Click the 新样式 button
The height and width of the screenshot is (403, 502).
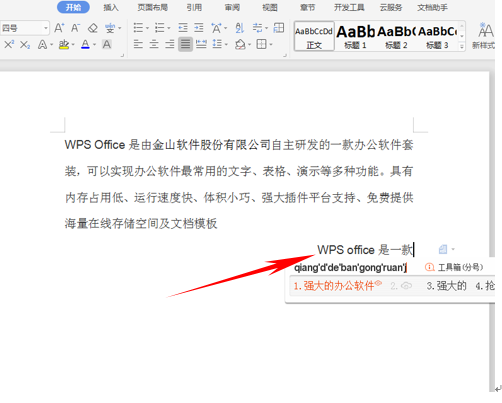[x=483, y=36]
